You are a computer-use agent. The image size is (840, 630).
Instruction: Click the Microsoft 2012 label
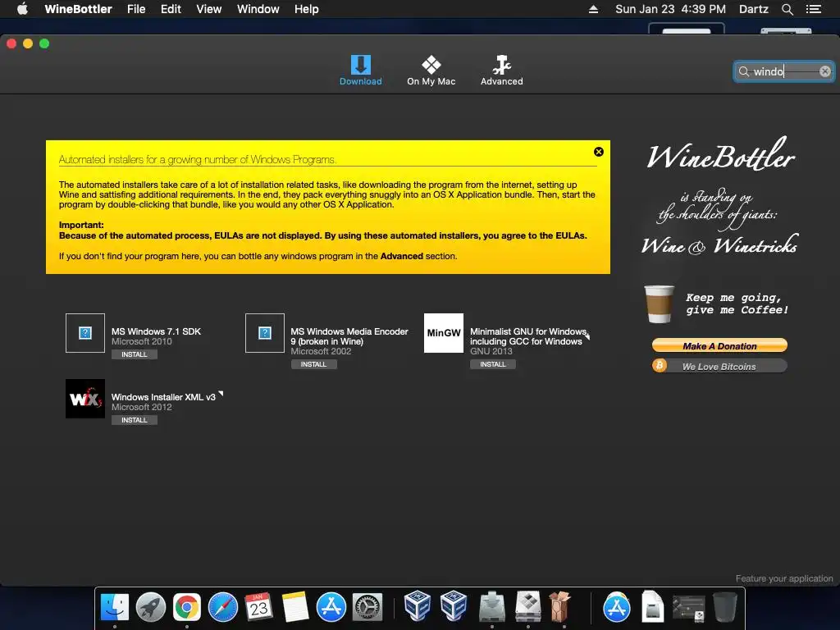[141, 407]
